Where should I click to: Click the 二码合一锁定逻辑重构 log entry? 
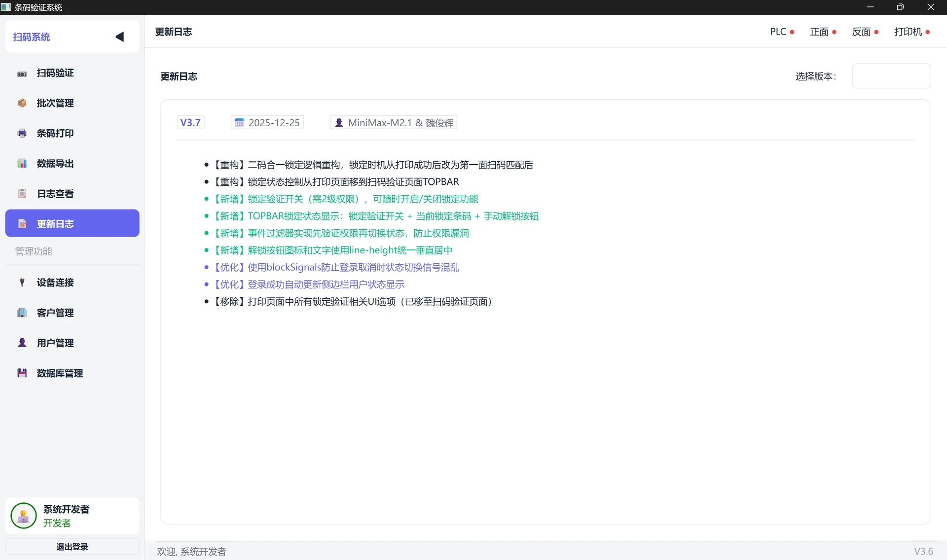click(372, 165)
